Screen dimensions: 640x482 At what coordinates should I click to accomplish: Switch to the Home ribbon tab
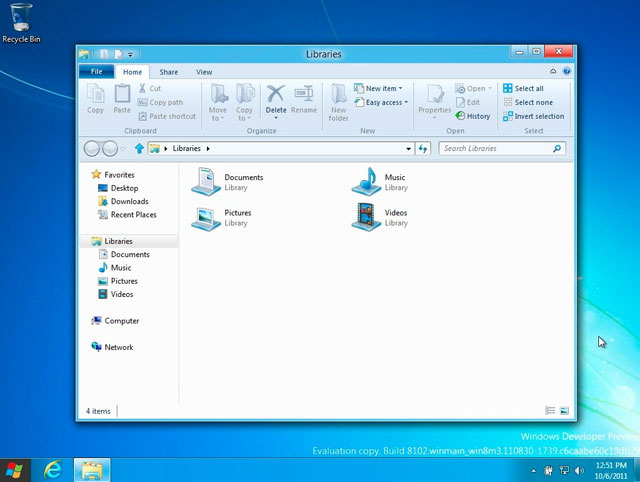click(133, 72)
